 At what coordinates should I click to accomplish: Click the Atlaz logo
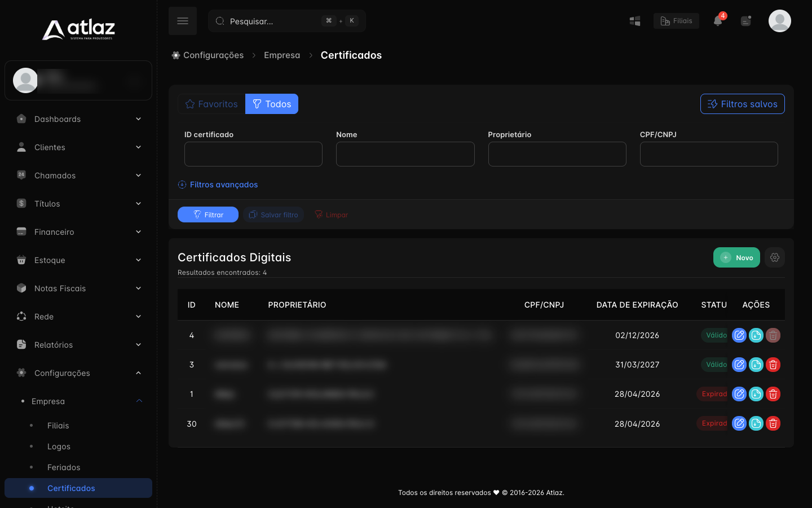coord(78,29)
